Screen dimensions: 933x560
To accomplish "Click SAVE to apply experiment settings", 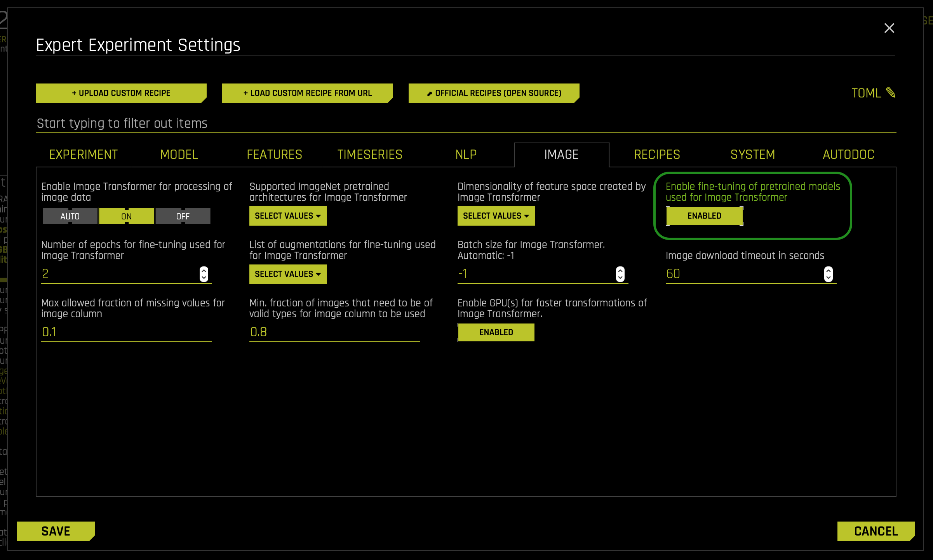I will (x=55, y=530).
